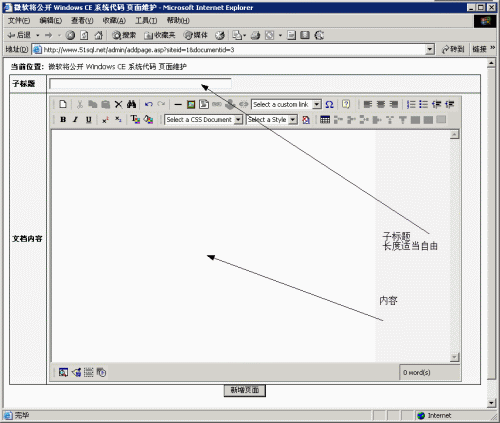This screenshot has width=500, height=423.
Task: Click the New Document icon in editor
Action: [63, 104]
